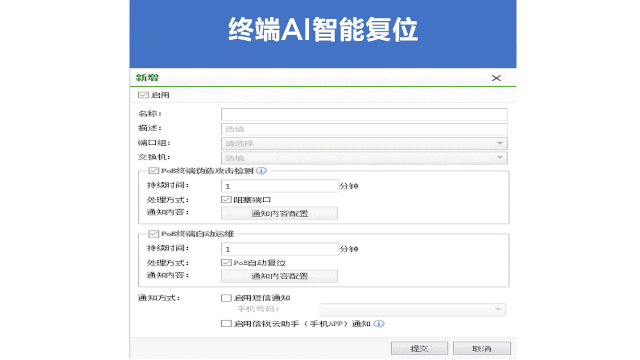This screenshot has height=360, width=640.
Task: Click the 描述 optional input field
Action: (x=364, y=129)
